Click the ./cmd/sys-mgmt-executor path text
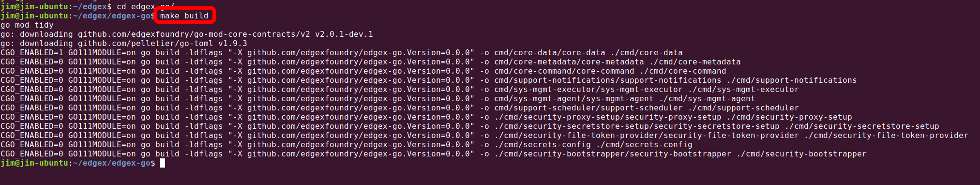980x185 pixels. point(743,89)
